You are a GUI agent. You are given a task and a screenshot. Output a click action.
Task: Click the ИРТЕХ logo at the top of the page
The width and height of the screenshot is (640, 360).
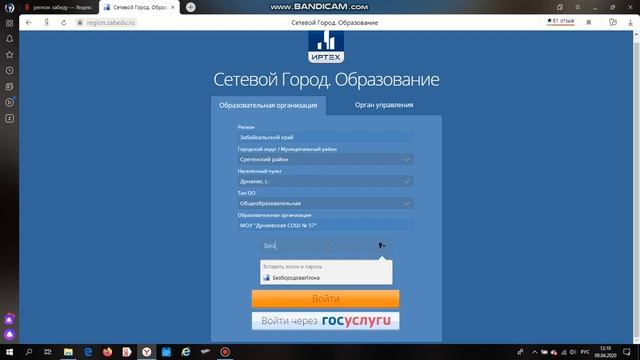(326, 47)
